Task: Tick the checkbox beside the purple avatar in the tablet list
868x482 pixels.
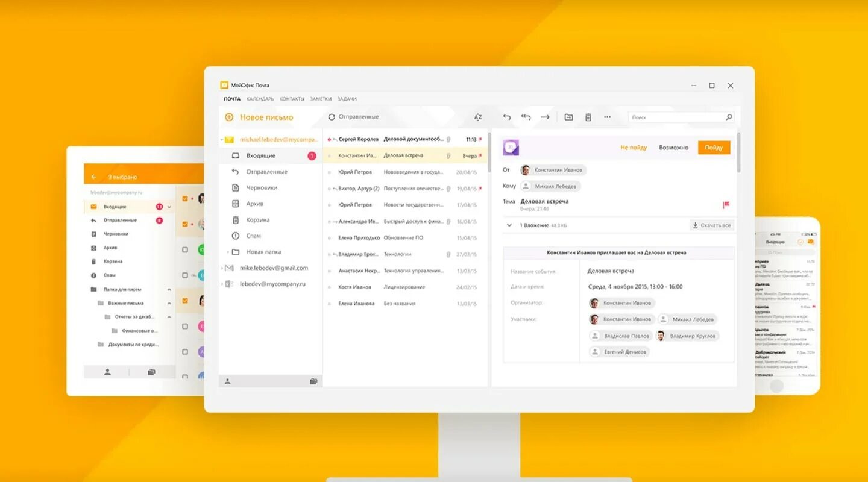Action: click(185, 351)
